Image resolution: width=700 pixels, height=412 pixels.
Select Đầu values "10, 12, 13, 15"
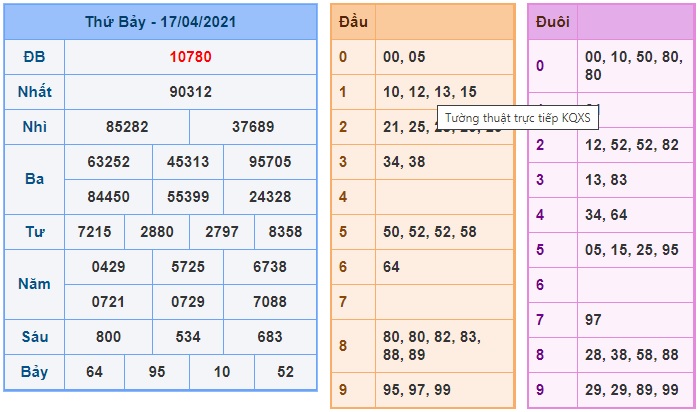click(430, 92)
